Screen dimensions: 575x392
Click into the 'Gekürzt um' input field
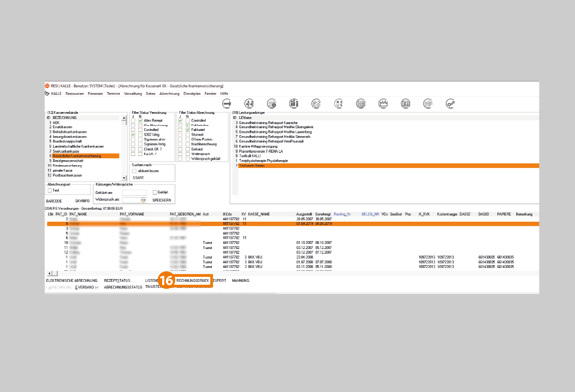[x=134, y=193]
